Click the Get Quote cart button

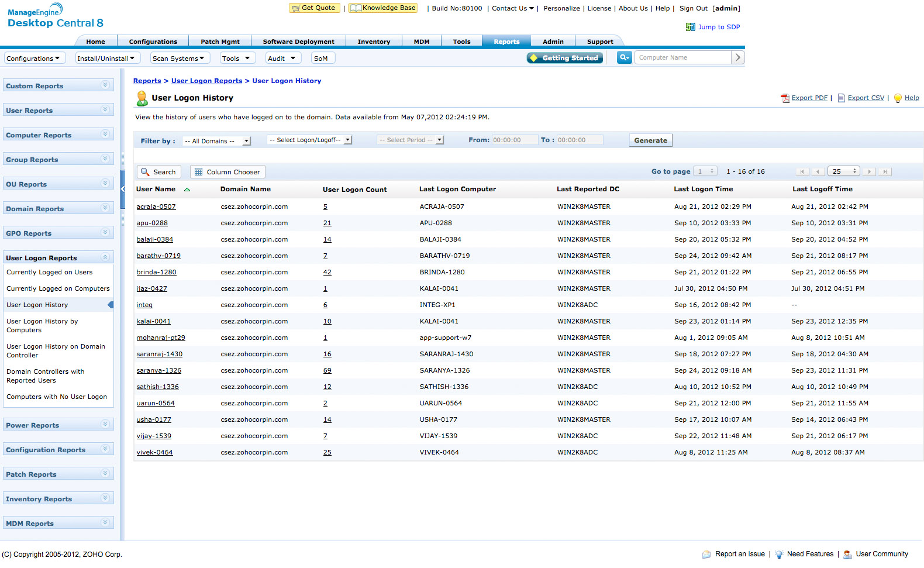[314, 8]
